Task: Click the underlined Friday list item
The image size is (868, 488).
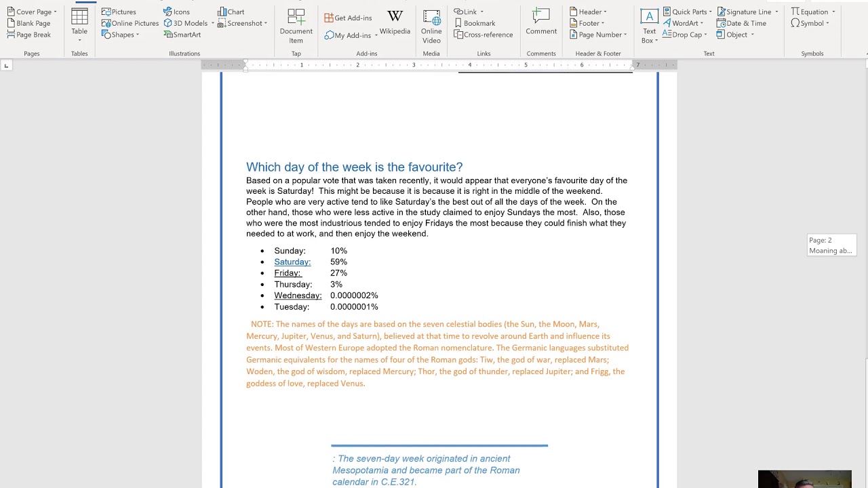Action: click(x=288, y=273)
